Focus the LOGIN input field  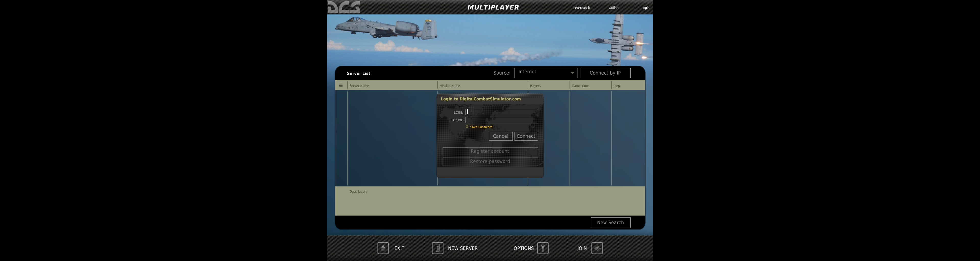[x=501, y=112]
